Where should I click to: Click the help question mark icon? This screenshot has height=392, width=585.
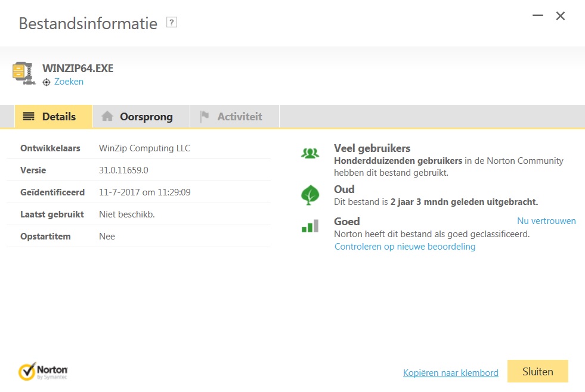coord(172,23)
